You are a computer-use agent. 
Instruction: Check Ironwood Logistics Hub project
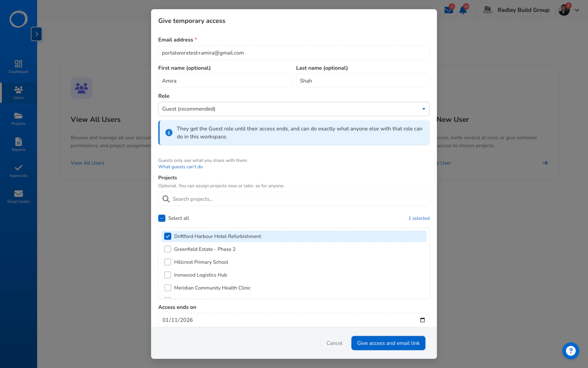coord(168,275)
